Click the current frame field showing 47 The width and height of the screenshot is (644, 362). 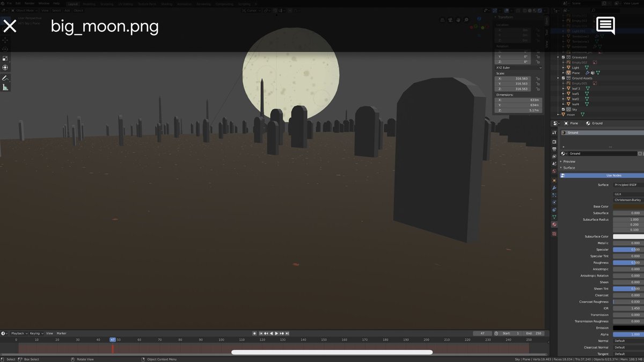point(482,334)
